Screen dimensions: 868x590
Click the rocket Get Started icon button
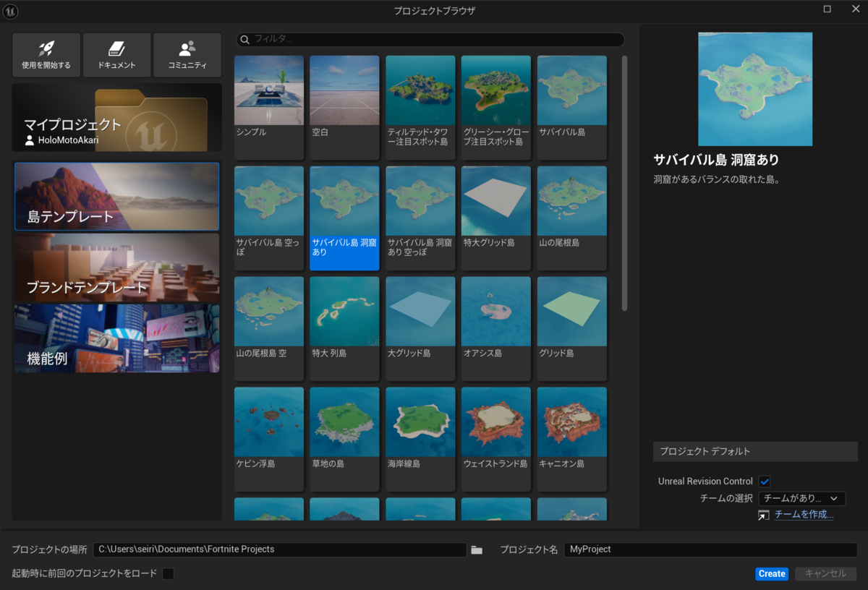click(46, 55)
